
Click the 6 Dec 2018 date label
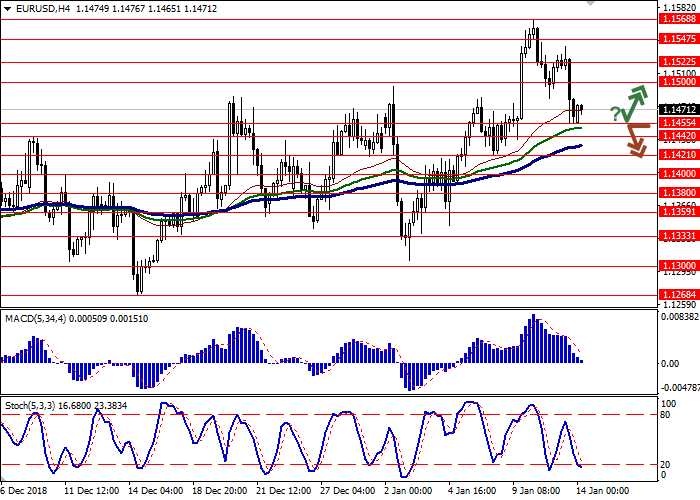click(24, 491)
